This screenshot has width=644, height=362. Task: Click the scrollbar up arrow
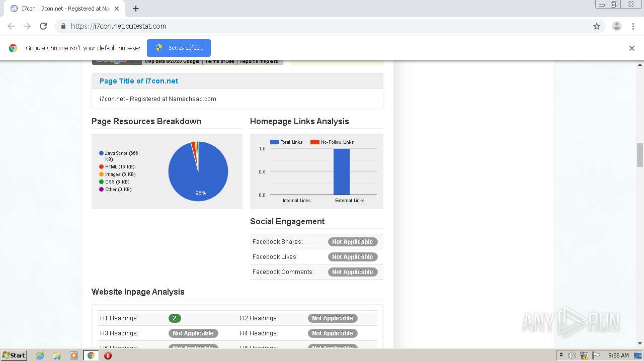pyautogui.click(x=640, y=65)
